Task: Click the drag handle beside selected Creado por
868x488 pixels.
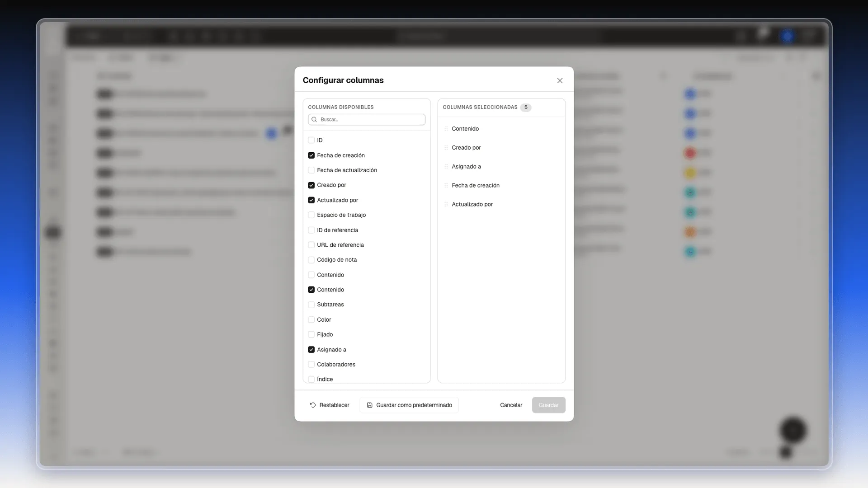Action: [x=446, y=148]
